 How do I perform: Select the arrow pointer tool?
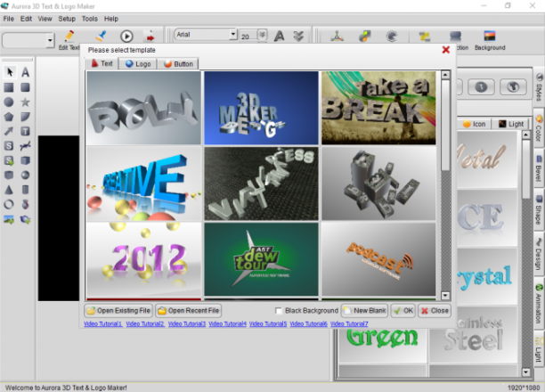(x=10, y=72)
